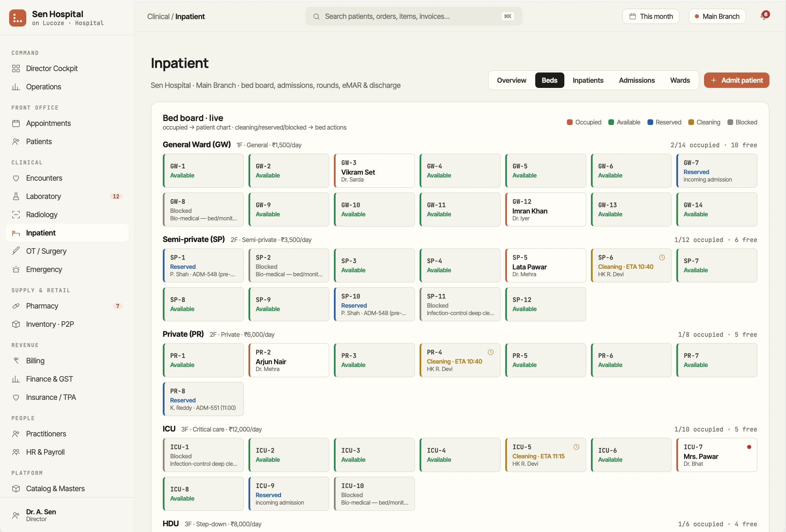
Task: Switch to the Overview tab
Action: tap(511, 80)
